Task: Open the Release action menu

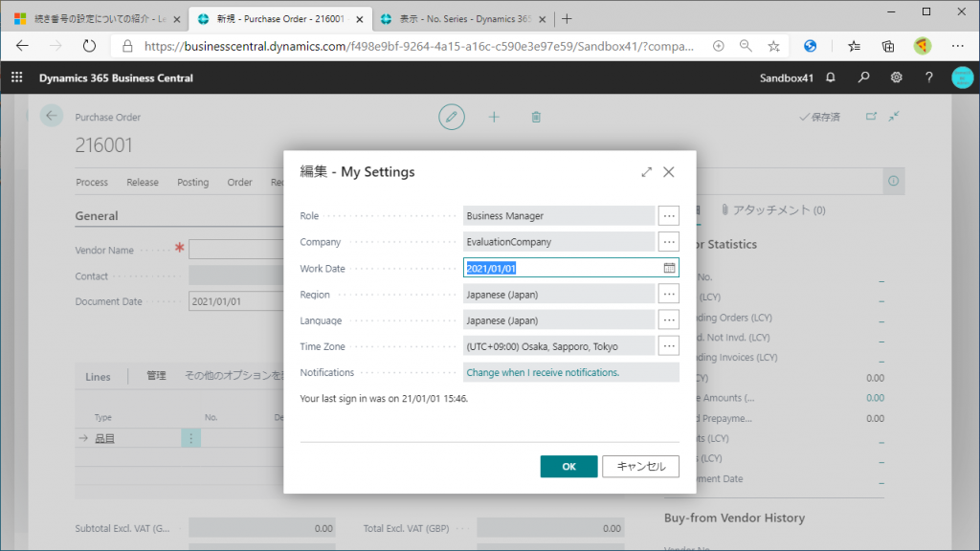Action: point(143,183)
